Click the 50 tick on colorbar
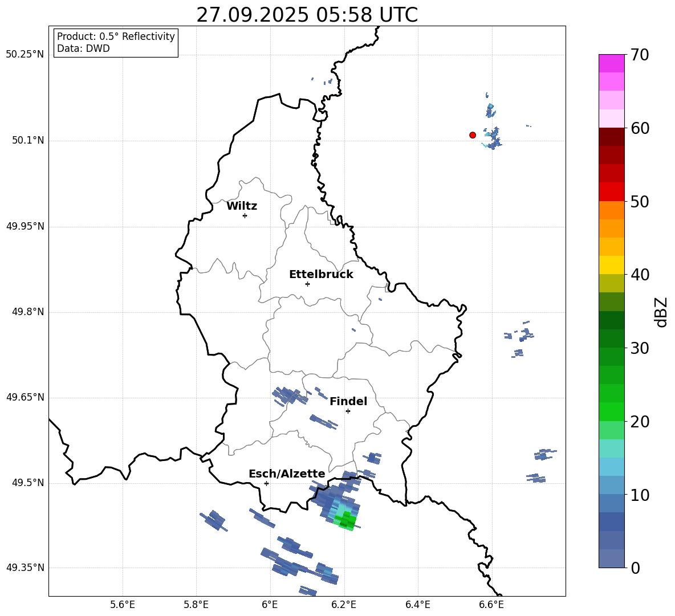Viewport: 675px width, 616px height. (x=640, y=201)
